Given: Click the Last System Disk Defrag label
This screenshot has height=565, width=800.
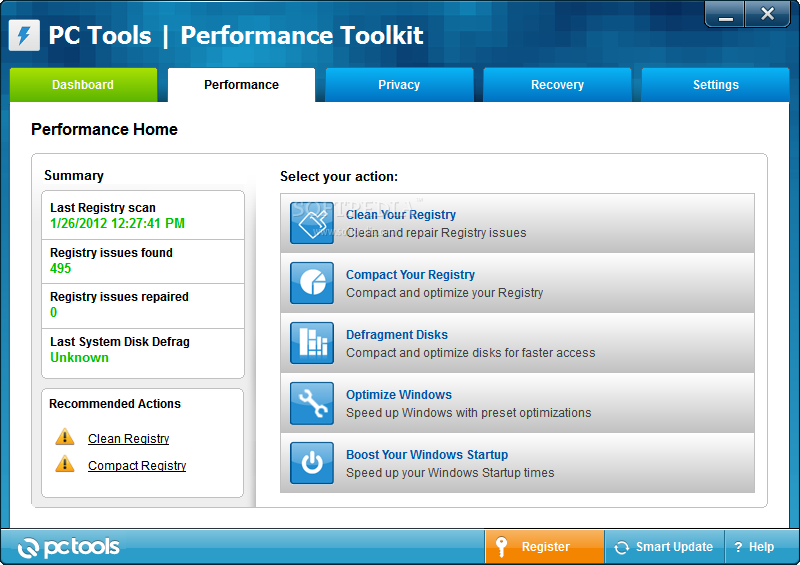Looking at the screenshot, I should [120, 341].
